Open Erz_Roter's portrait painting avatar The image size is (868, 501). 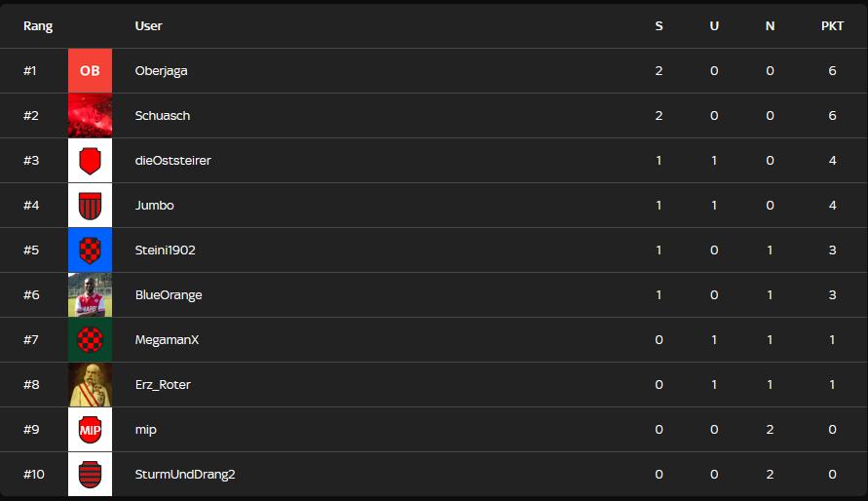(x=90, y=385)
